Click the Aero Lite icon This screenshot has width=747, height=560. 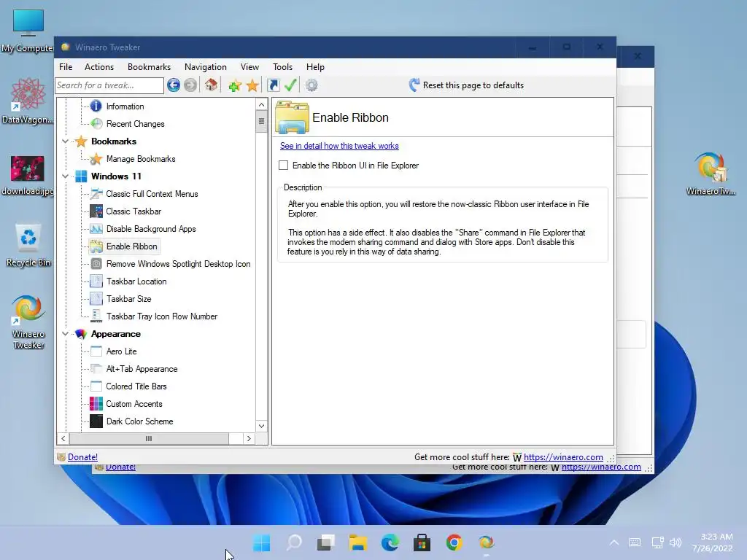pyautogui.click(x=96, y=351)
